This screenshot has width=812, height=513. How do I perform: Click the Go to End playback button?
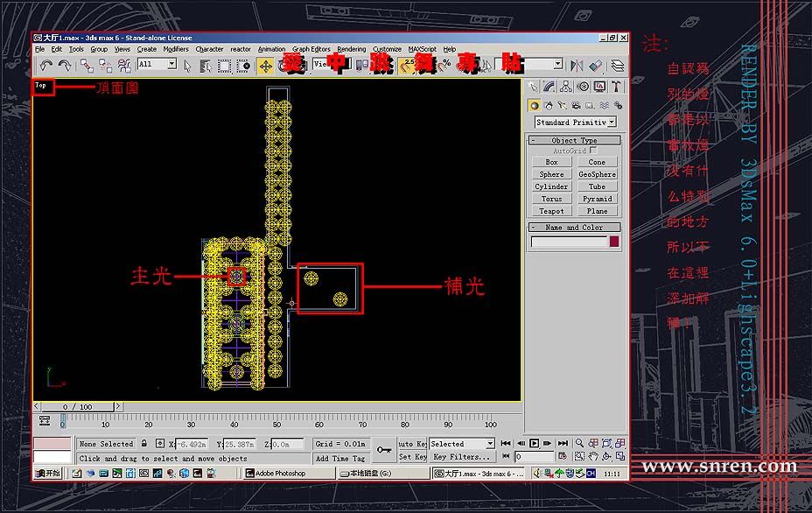(563, 444)
